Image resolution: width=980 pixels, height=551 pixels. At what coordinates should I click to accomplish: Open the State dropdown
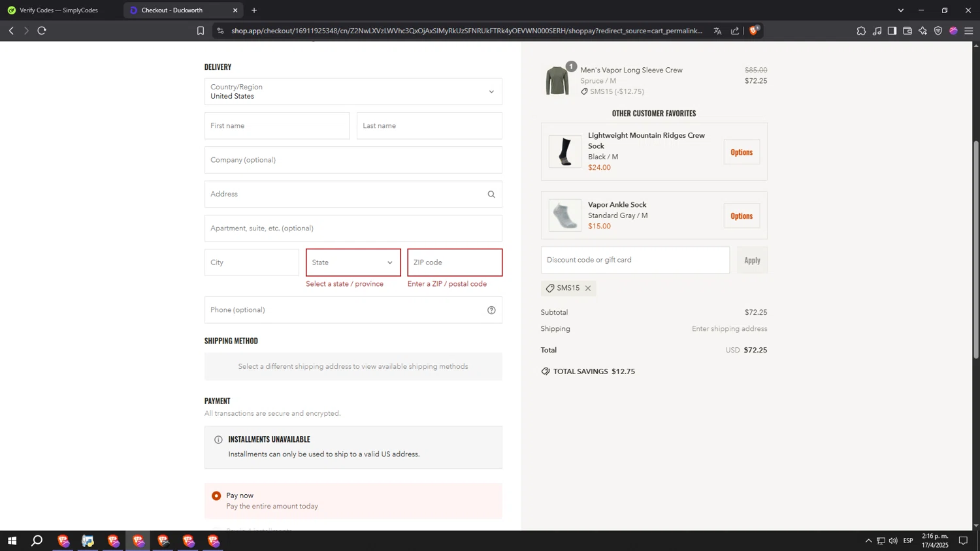click(x=353, y=262)
